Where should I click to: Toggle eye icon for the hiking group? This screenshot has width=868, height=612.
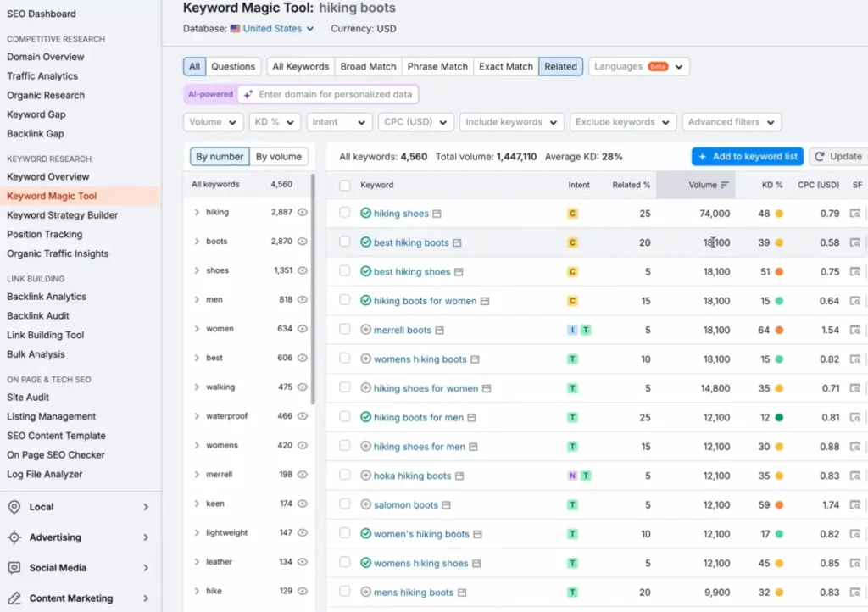coord(303,212)
